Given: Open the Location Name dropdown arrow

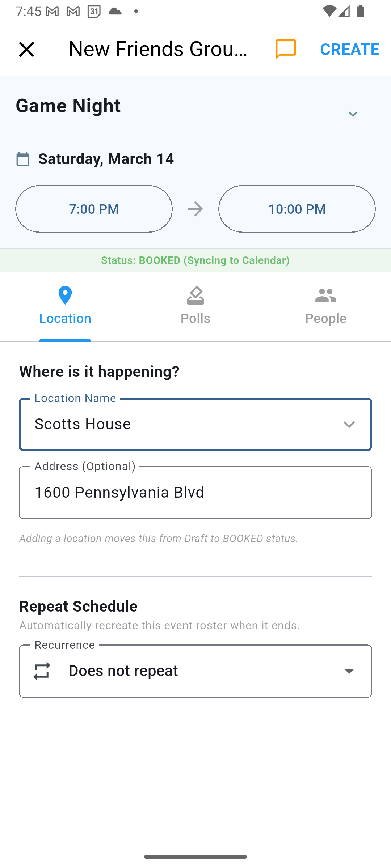Looking at the screenshot, I should point(349,424).
